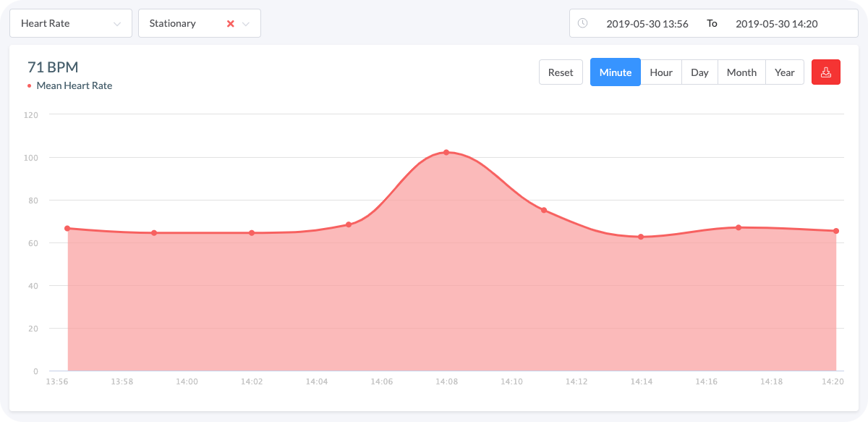Viewport: 868px width, 422px height.
Task: Click the Reset button
Action: pos(561,72)
